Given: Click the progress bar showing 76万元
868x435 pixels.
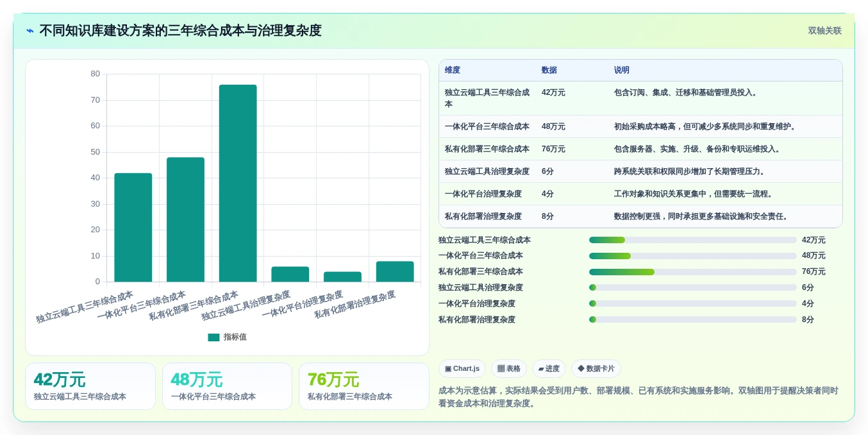Looking at the screenshot, I should [693, 272].
